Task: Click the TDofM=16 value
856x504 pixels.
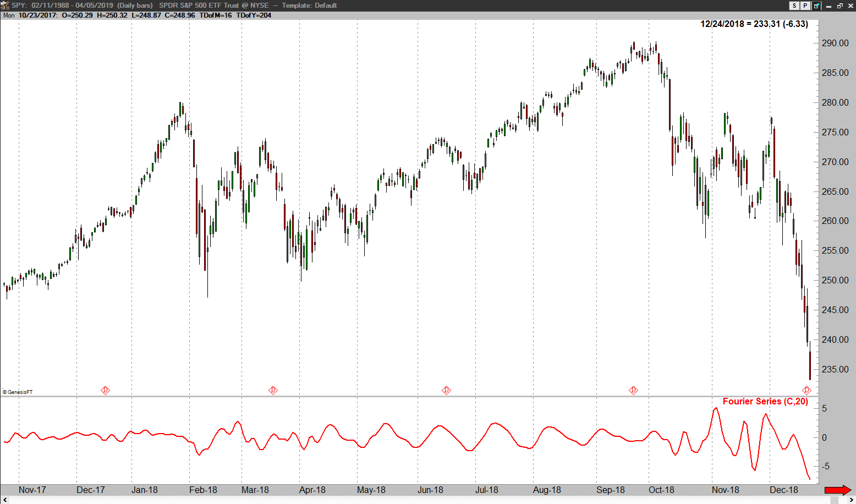Action: [216, 15]
